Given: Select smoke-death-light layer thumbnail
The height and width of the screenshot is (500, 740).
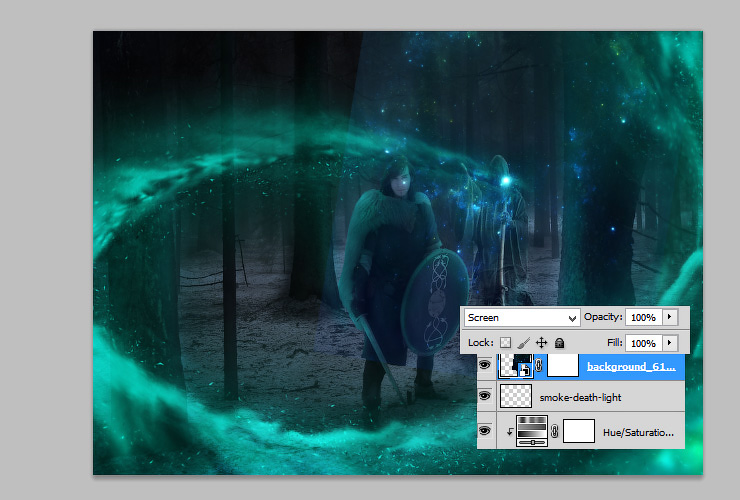Looking at the screenshot, I should (516, 396).
